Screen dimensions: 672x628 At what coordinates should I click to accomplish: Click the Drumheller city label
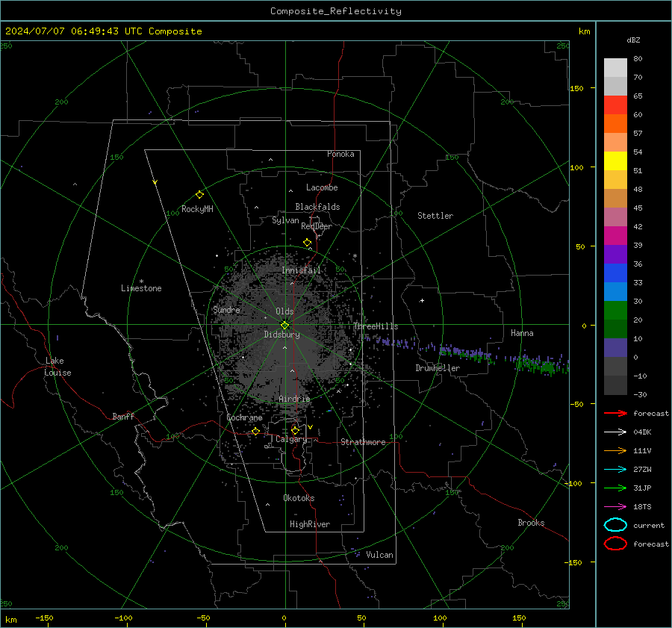438,368
